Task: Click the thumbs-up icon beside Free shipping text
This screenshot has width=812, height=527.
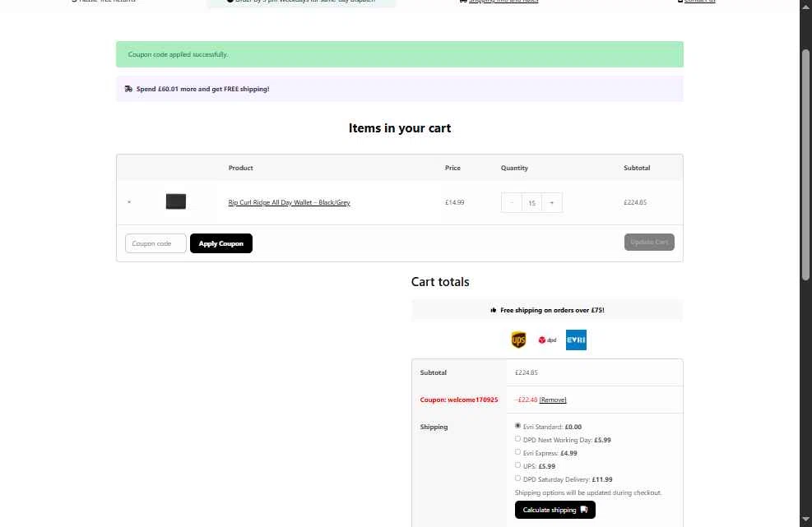Action: (494, 310)
